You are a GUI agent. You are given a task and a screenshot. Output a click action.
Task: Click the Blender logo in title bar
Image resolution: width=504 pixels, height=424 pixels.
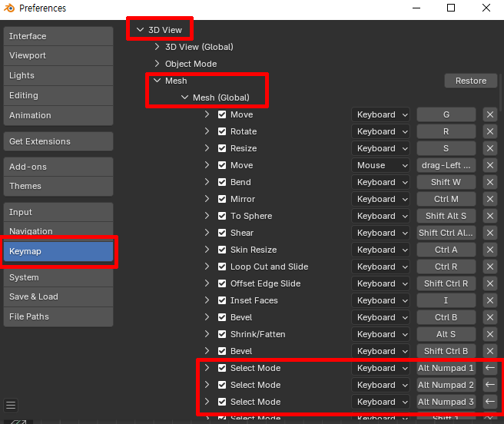[9, 8]
